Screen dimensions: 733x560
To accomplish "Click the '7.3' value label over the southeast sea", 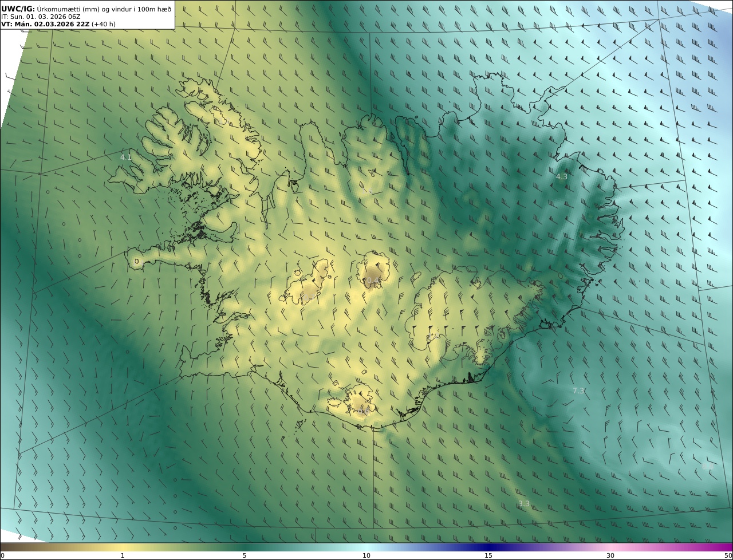I will 578,391.
